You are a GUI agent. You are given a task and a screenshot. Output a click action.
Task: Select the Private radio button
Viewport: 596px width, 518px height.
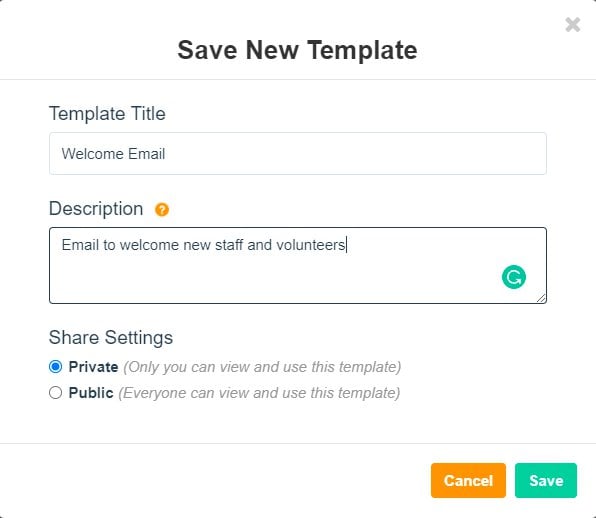tap(55, 367)
